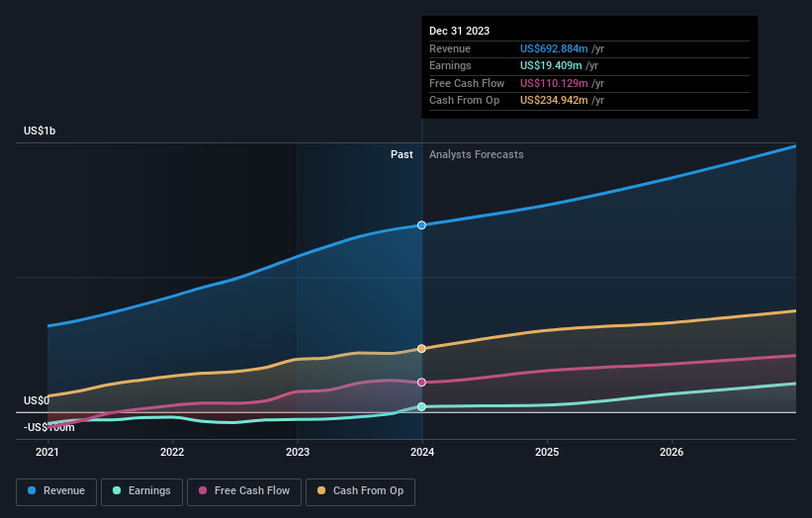
Task: Click the Earnings label in tooltip
Action: [x=450, y=65]
